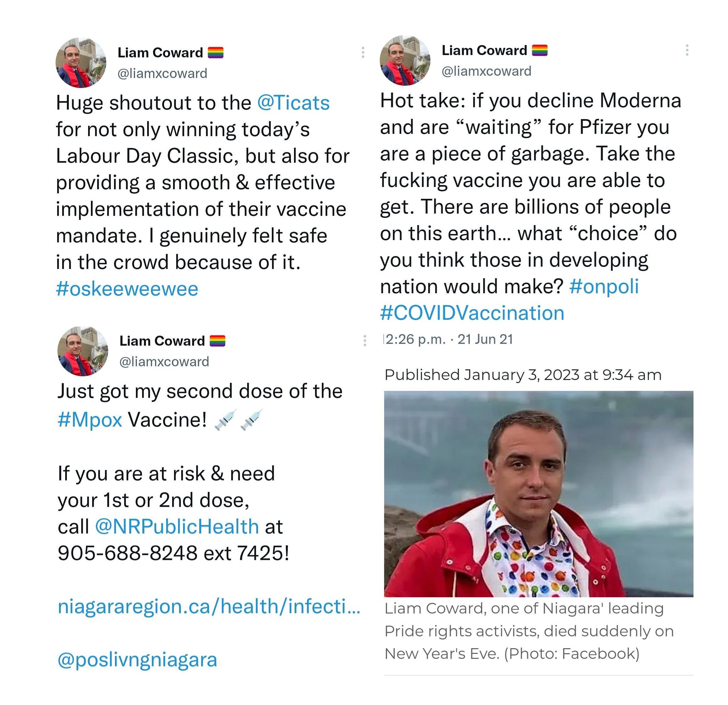The width and height of the screenshot is (728, 705).
Task: Open the #Mpox hashtag
Action: tap(90, 420)
